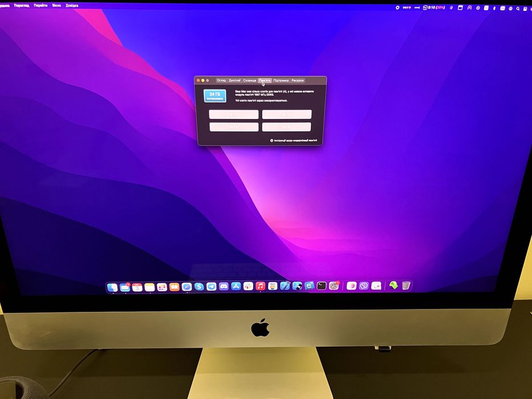532x399 pixels.
Task: Switch to the Дисплеї tab
Action: (234, 80)
